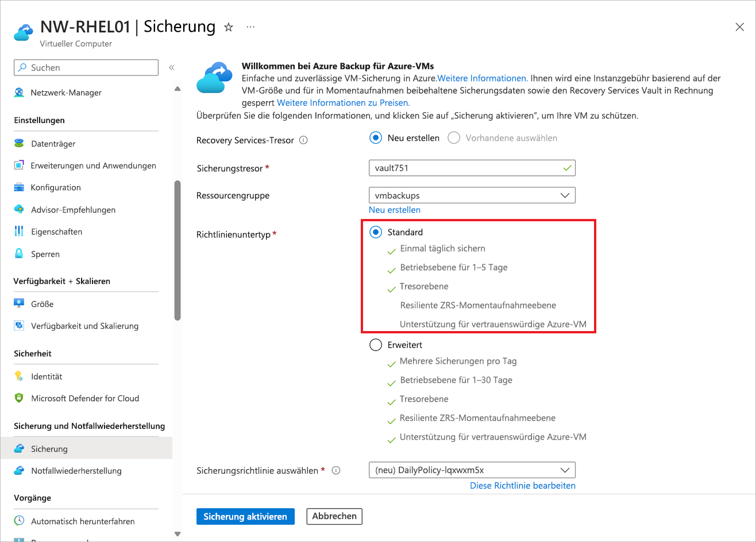Click the Advisor-Empfehlungen icon

pyautogui.click(x=19, y=210)
